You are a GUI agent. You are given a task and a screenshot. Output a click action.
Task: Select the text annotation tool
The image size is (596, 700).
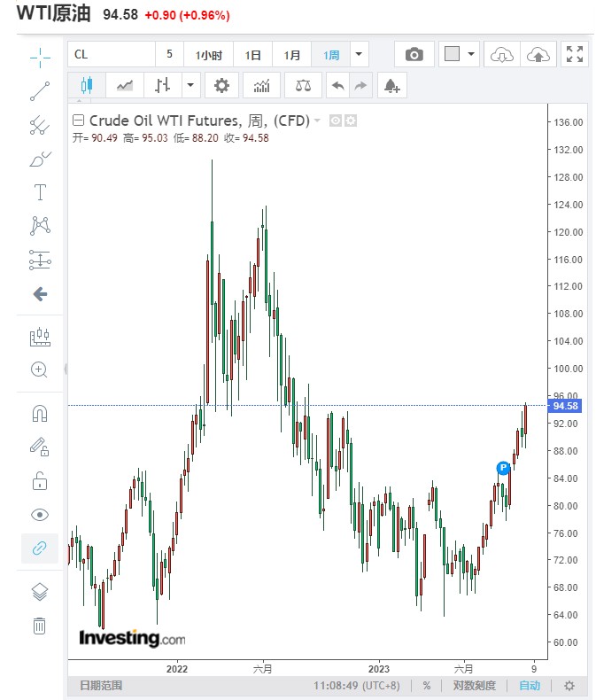click(40, 192)
